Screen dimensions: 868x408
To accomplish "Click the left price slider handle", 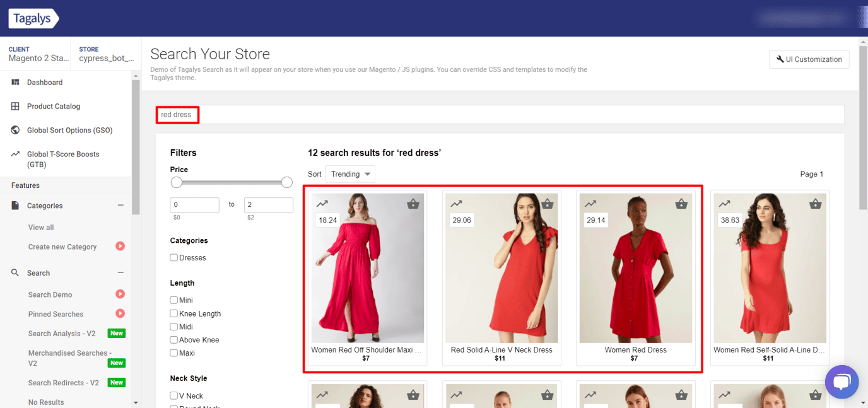I will click(x=177, y=182).
